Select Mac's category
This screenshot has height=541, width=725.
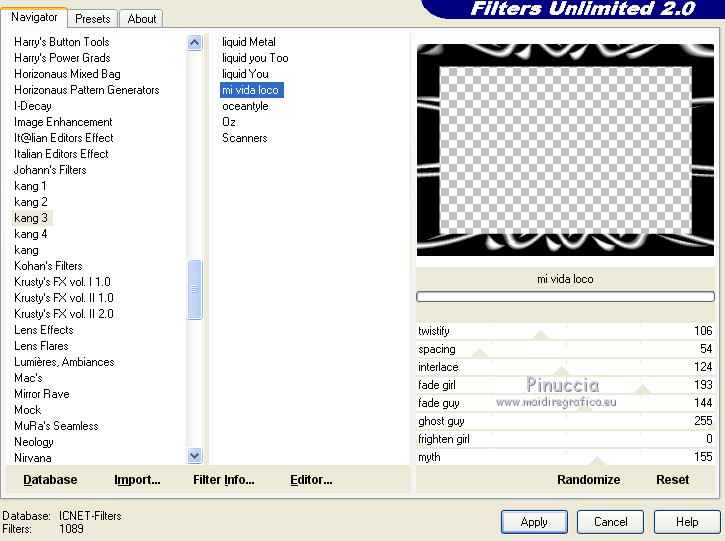click(x=28, y=378)
